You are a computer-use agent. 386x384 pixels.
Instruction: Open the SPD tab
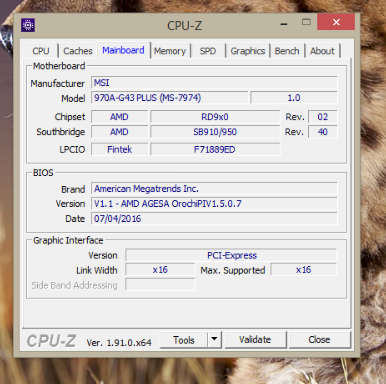coord(208,51)
